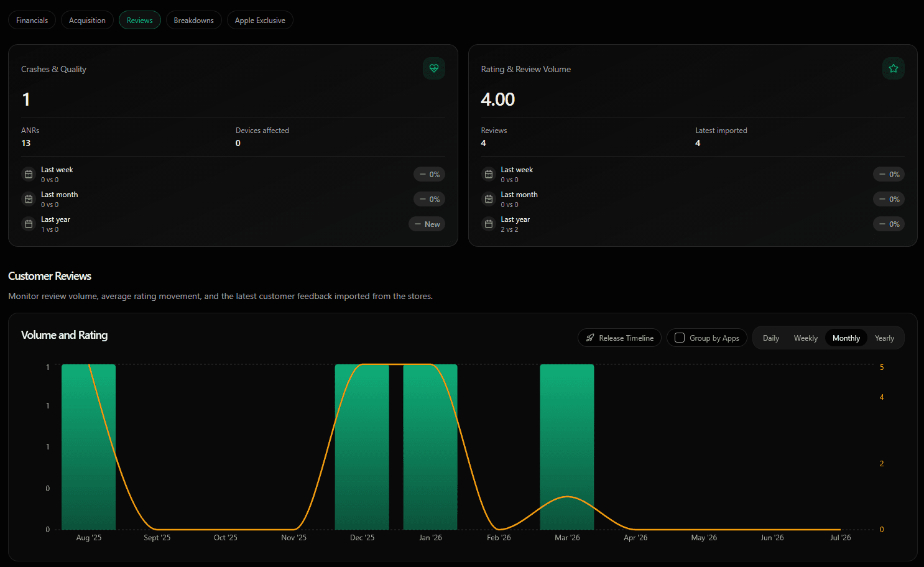Click the 0% badge for Reviews Last week

point(889,175)
